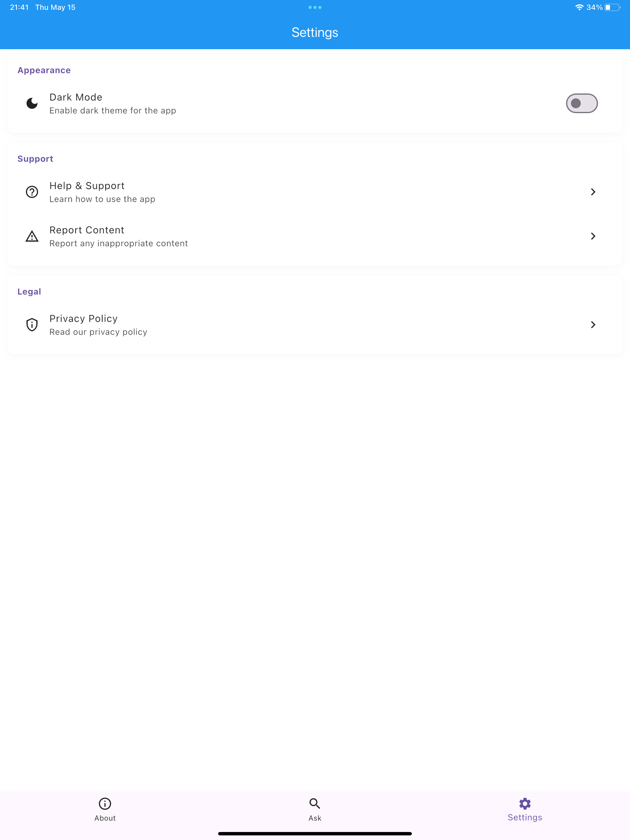Image resolution: width=630 pixels, height=840 pixels.
Task: Tap the battery indicator in status bar
Action: 612,7
